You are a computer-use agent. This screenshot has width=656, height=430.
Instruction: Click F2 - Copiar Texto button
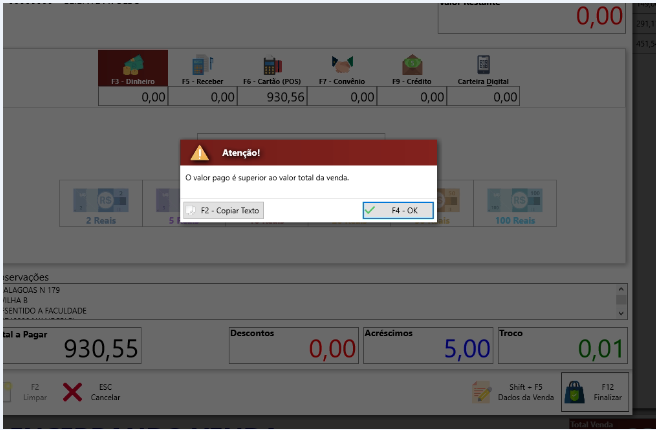click(223, 210)
